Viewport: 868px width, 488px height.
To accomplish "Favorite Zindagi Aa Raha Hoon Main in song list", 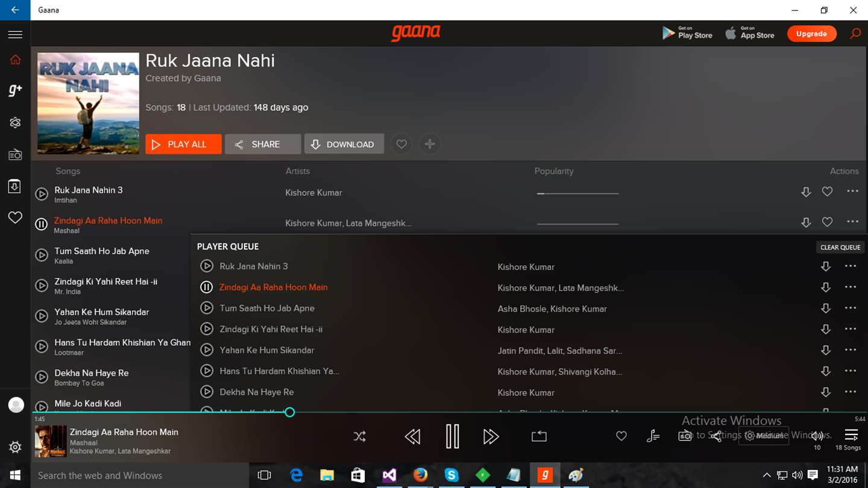I will (827, 222).
